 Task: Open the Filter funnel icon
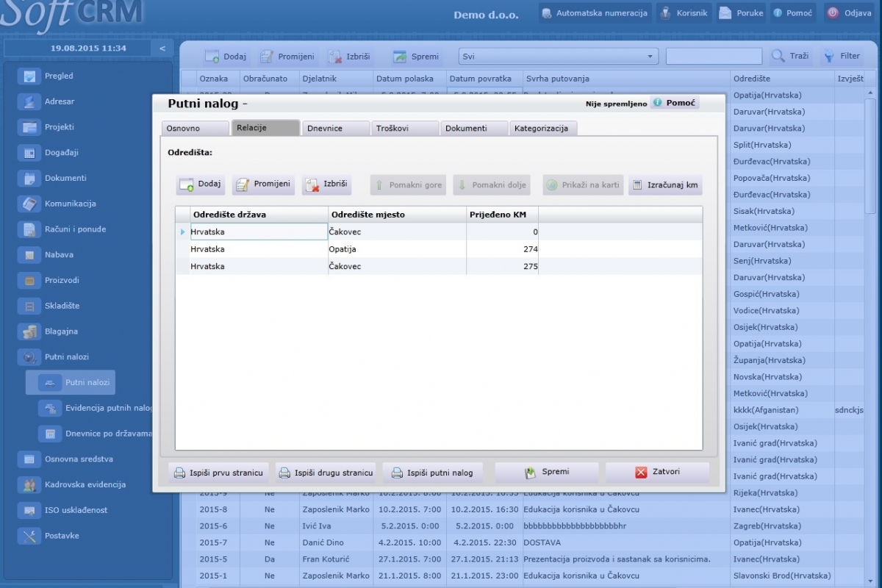(828, 56)
